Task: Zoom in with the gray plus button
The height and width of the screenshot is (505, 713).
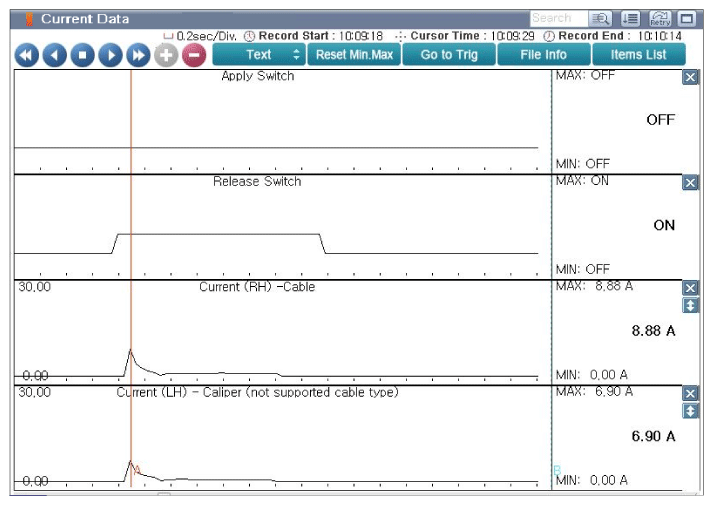Action: [166, 55]
